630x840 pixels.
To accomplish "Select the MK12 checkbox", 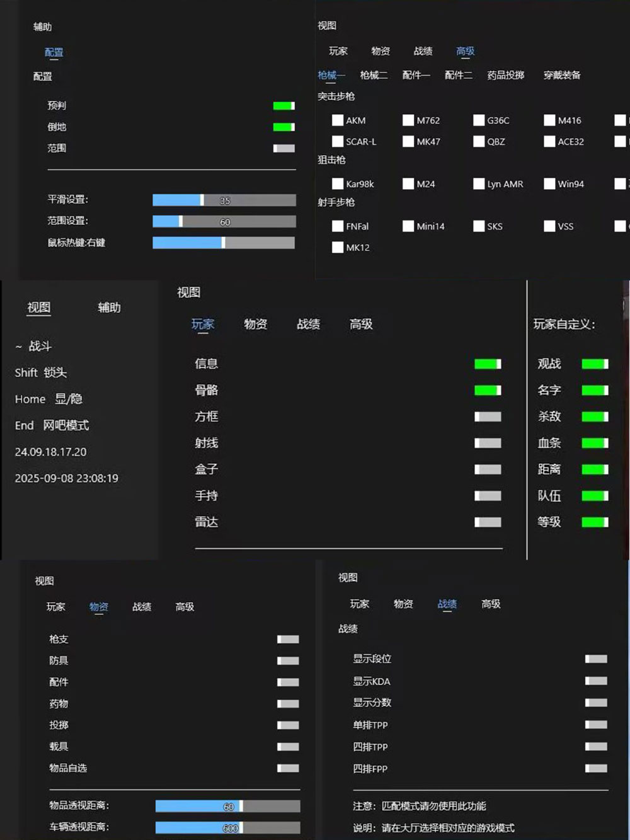I will (x=338, y=248).
